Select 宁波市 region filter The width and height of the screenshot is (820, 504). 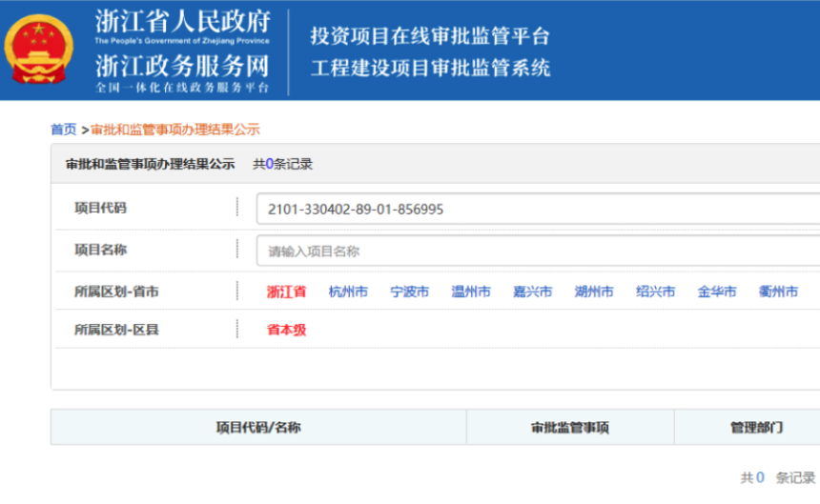coord(409,292)
